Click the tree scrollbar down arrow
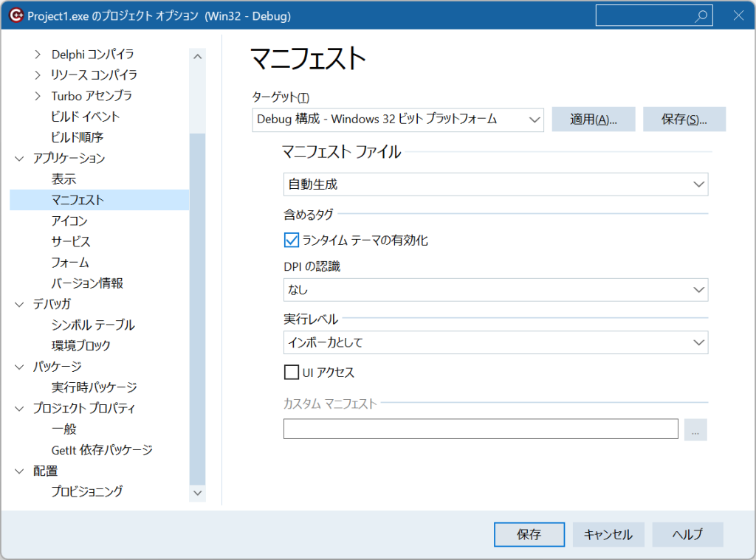The width and height of the screenshot is (756, 560). click(x=197, y=493)
